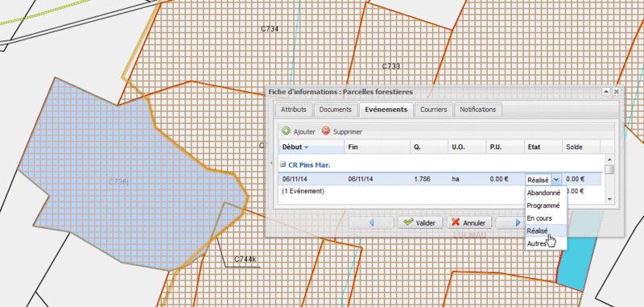The height and width of the screenshot is (307, 644).
Task: Switch to the Courriers tab
Action: (x=433, y=110)
